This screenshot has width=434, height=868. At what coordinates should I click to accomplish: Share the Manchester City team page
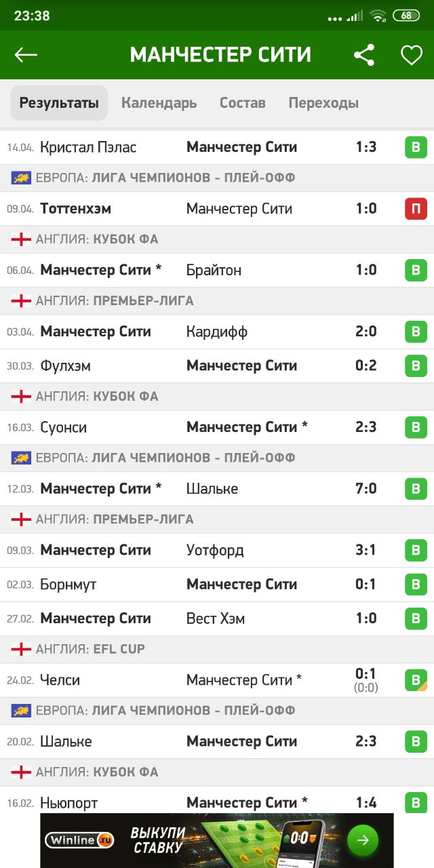[364, 55]
